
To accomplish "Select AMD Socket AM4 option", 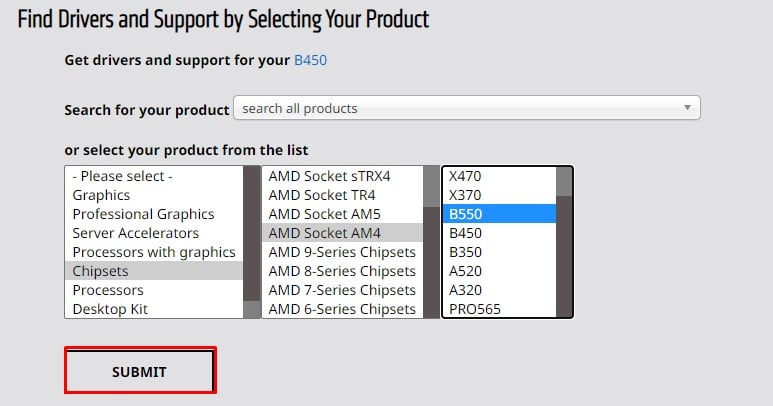I will click(324, 233).
